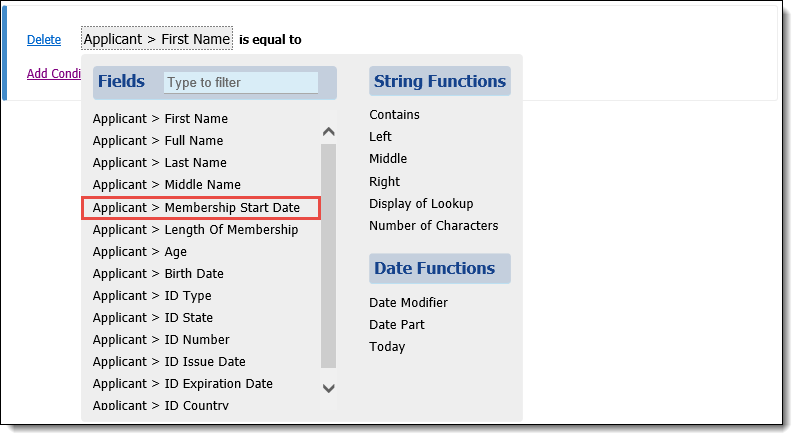This screenshot has height=440, width=798.
Task: Click the Delete link
Action: pos(44,40)
